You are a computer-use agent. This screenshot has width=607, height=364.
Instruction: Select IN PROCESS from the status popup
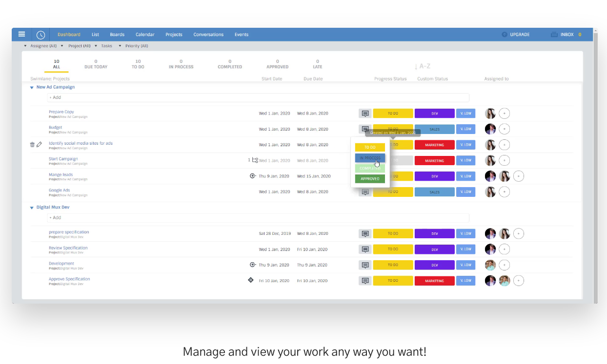tap(370, 158)
